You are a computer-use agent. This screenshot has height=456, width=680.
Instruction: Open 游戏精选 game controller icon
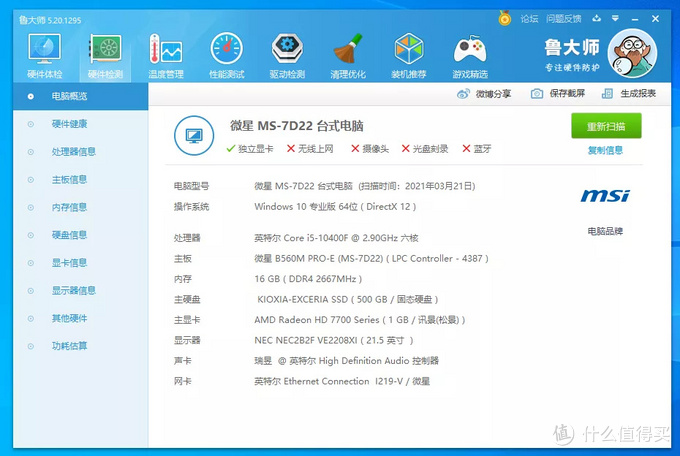pos(470,56)
